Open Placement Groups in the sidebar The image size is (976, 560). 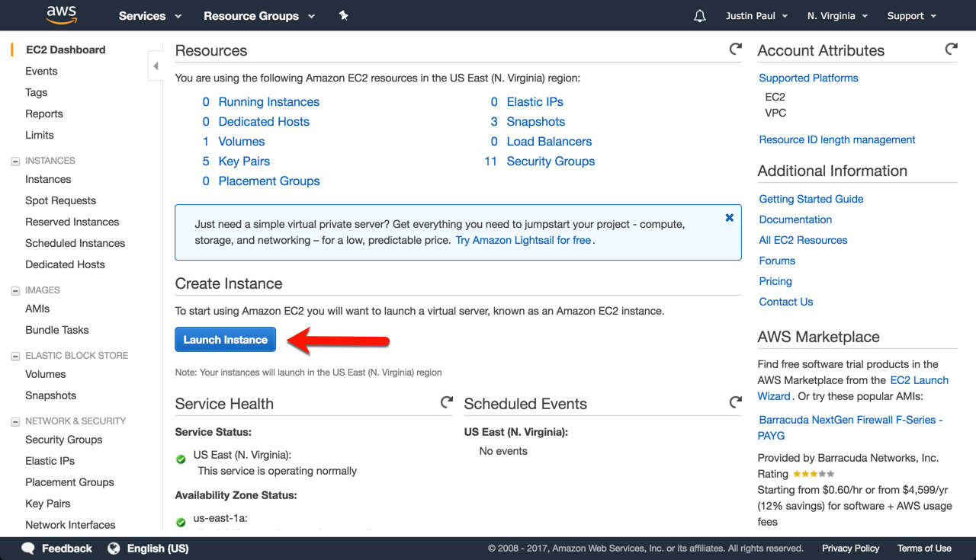70,482
